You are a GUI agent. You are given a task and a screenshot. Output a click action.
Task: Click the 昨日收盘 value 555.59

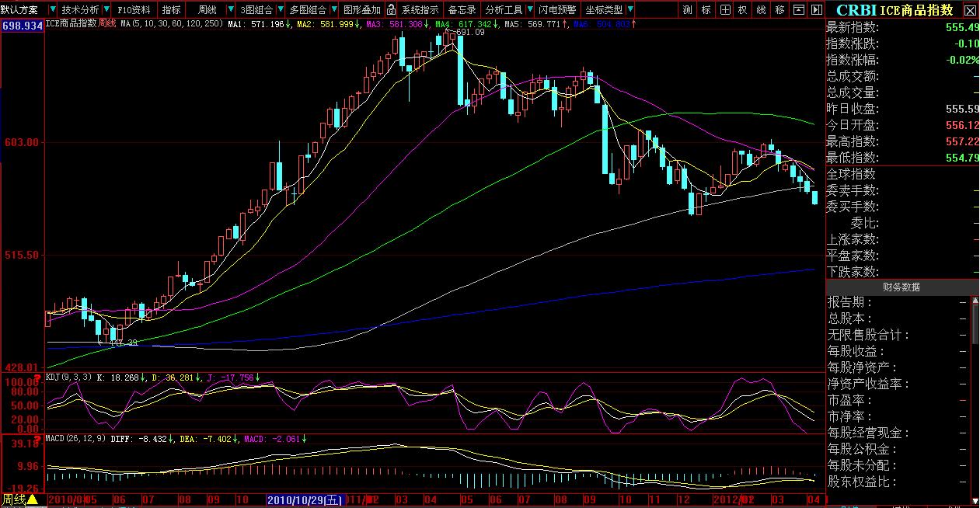962,109
